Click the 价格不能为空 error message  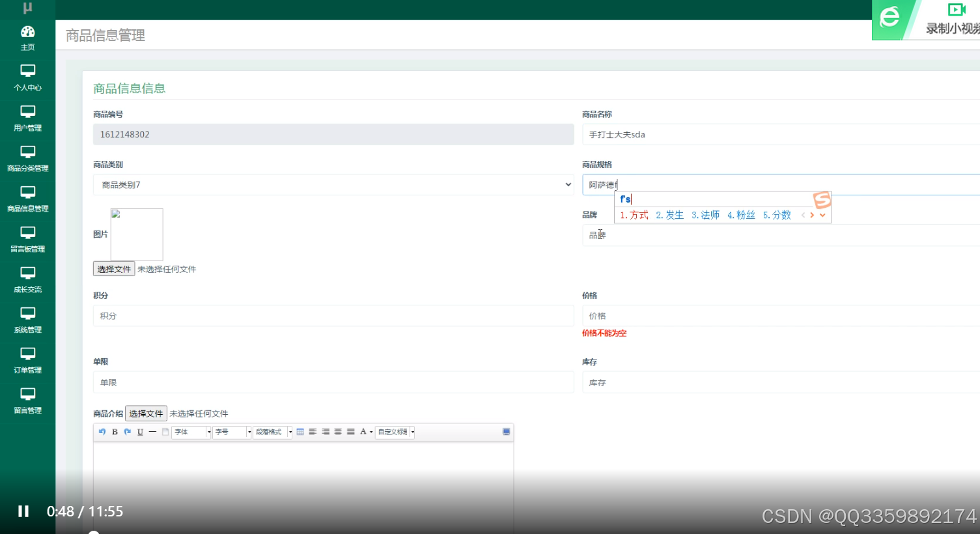coord(604,333)
